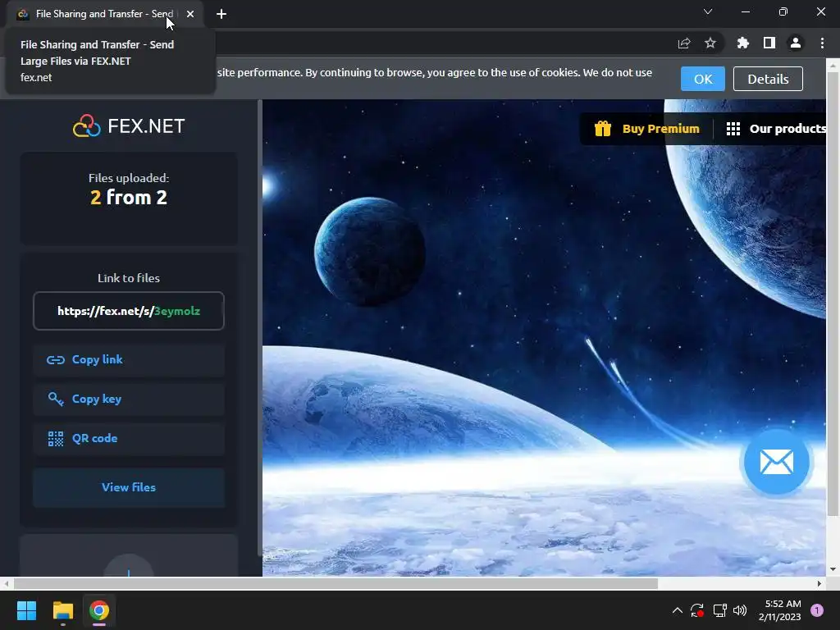Screen dimensions: 840x630
Task: Toggle Chrome side panel icon
Action: point(769,43)
